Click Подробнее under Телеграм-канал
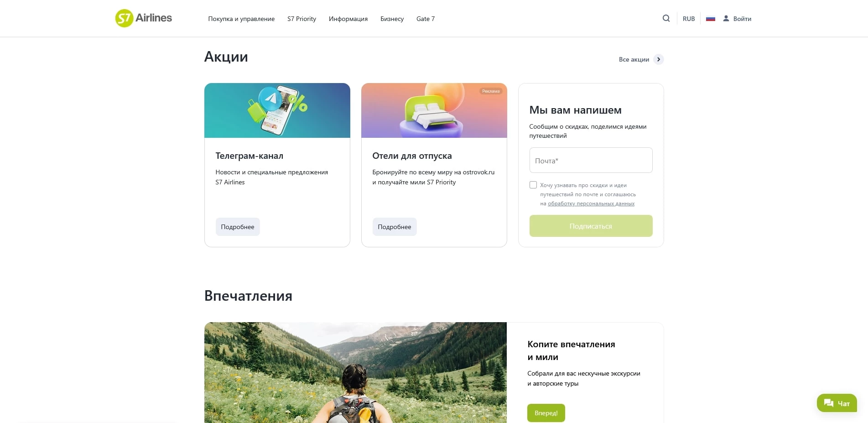868x423 pixels. (238, 227)
